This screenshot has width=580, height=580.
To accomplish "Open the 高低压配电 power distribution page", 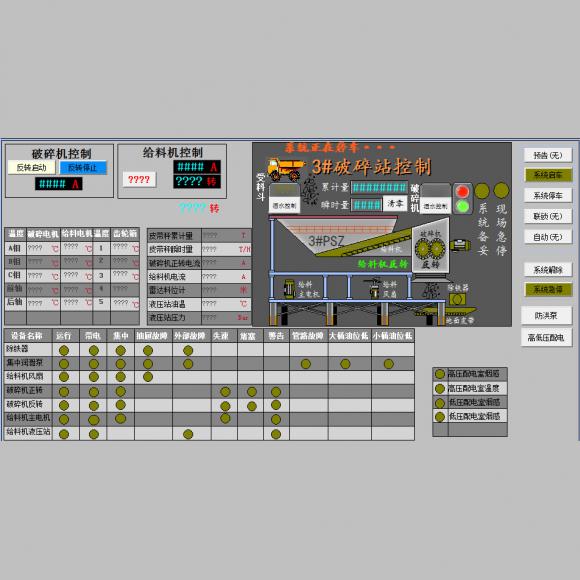I will [x=546, y=338].
